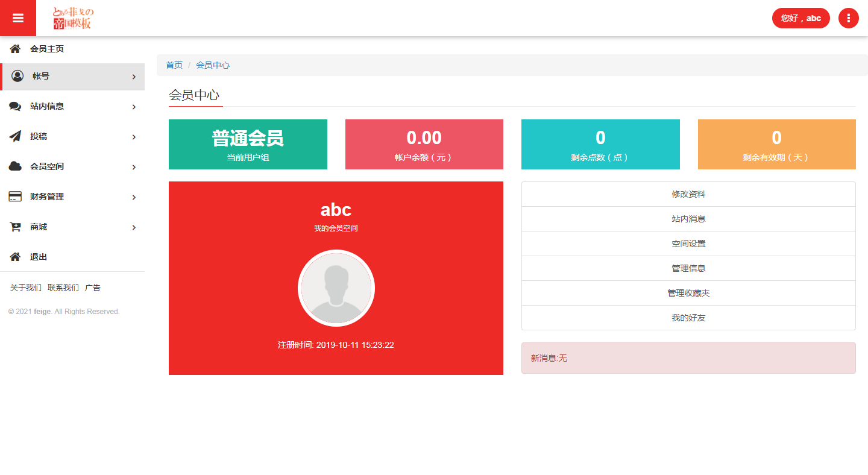
Task: Expand the 站内信息 submenu chevron
Action: 134,106
